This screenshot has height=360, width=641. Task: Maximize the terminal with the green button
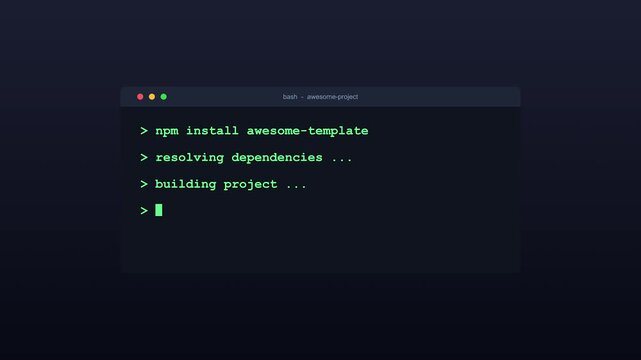pyautogui.click(x=164, y=97)
